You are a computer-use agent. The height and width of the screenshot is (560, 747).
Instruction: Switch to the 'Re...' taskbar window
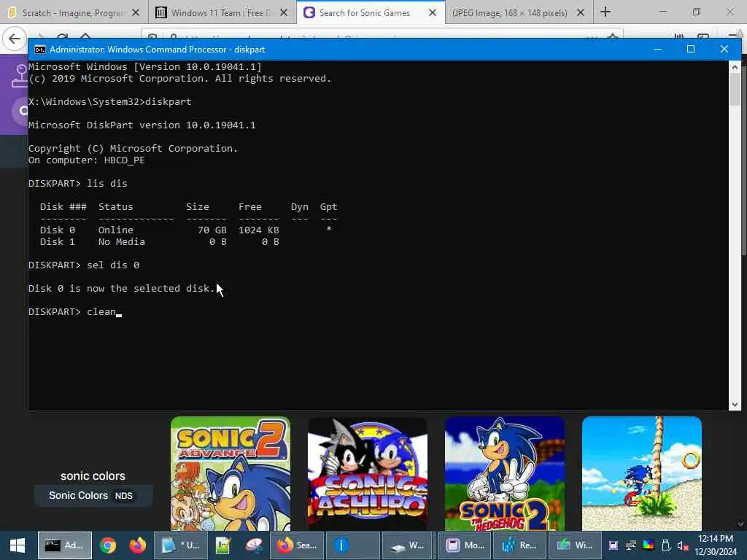click(x=519, y=545)
